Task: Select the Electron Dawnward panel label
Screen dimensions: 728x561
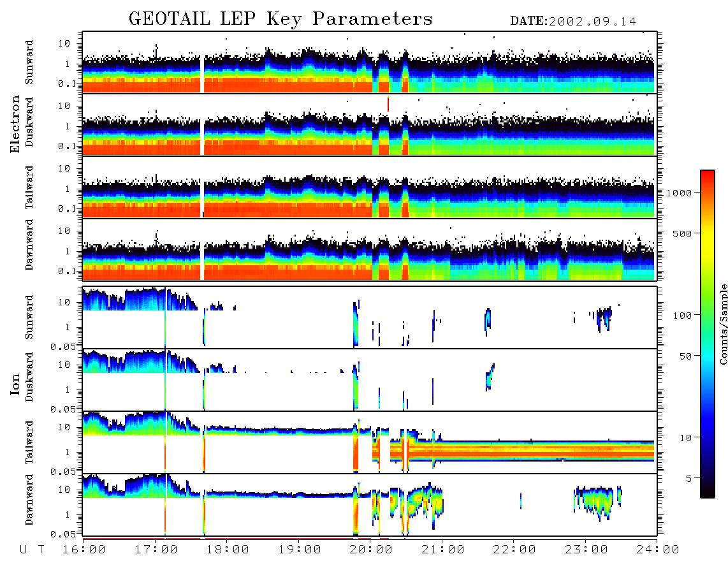Action: (29, 245)
